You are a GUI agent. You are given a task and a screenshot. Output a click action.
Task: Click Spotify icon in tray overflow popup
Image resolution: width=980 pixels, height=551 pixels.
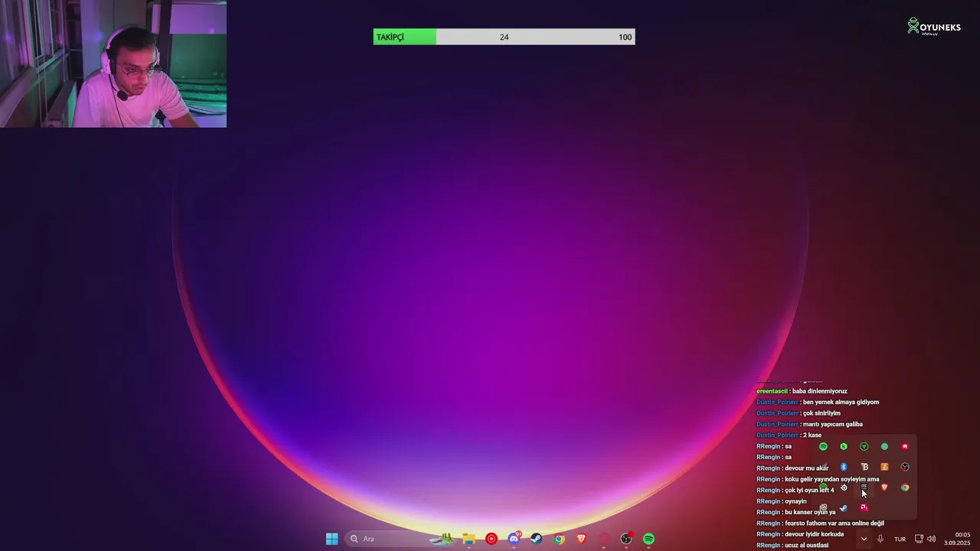[823, 446]
